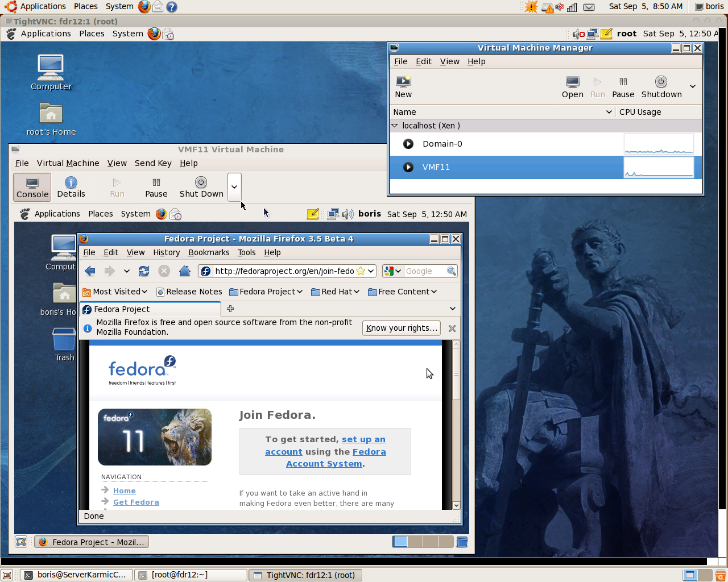Click the Firefox address bar
The height and width of the screenshot is (582, 728).
point(284,271)
